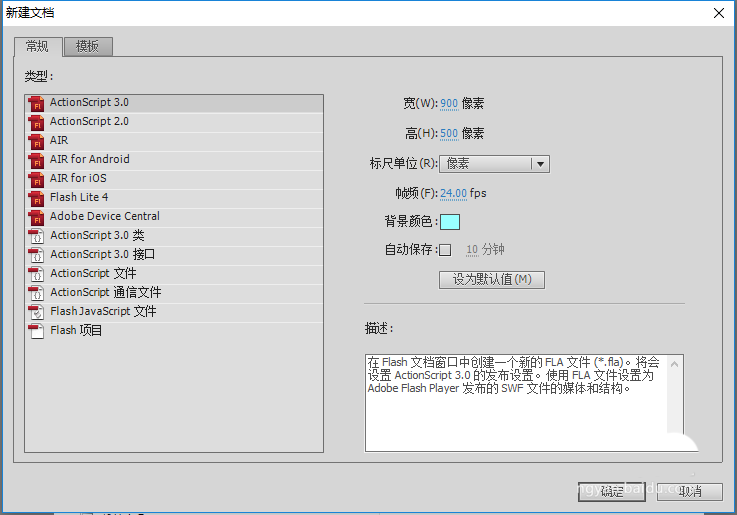Confirm with the 确定 button
Image resolution: width=737 pixels, height=515 pixels.
[x=612, y=492]
